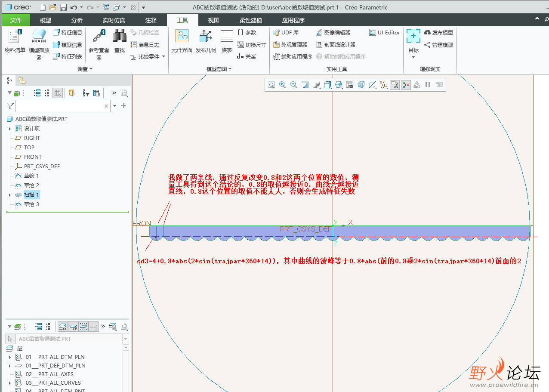Image resolution: width=549 pixels, height=392 pixels.
Task: Expand the 设计项 tree node
Action: click(10, 129)
